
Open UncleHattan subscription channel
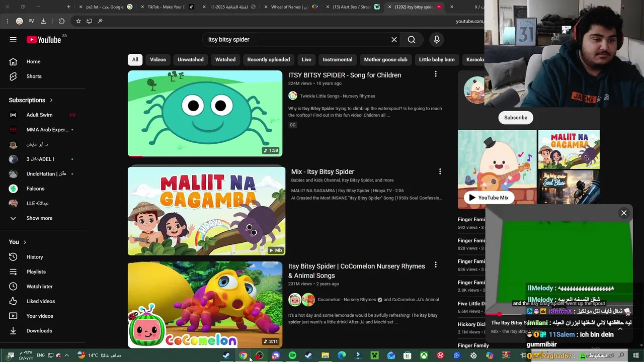(43, 174)
